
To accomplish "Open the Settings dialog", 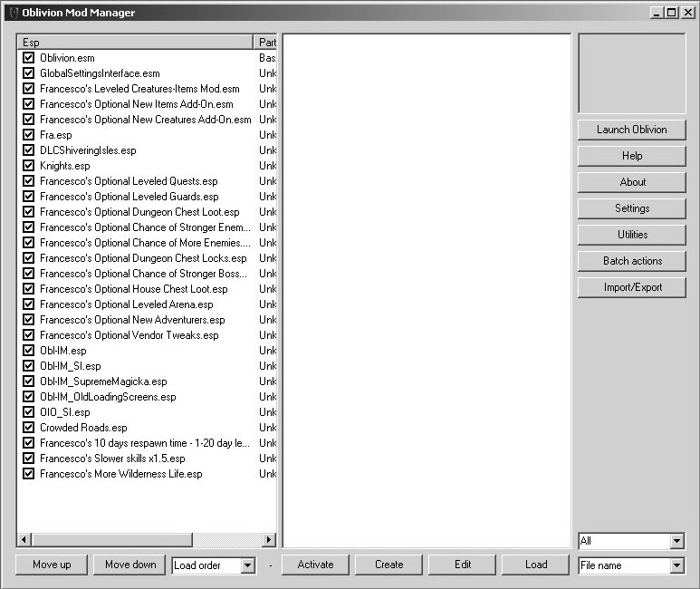I will click(x=631, y=208).
